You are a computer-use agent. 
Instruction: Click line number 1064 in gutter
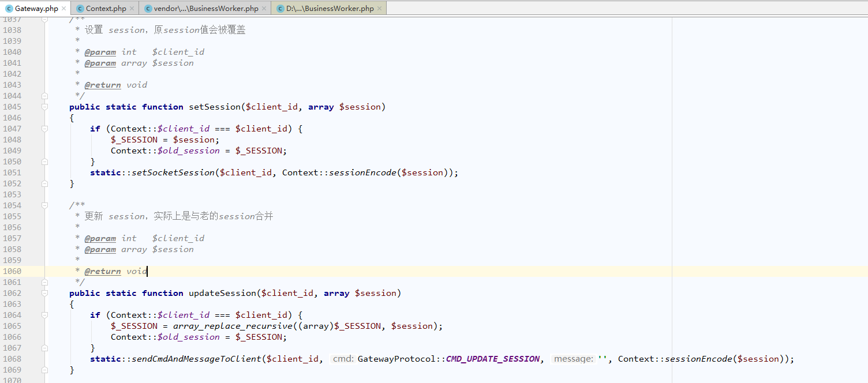tap(12, 315)
